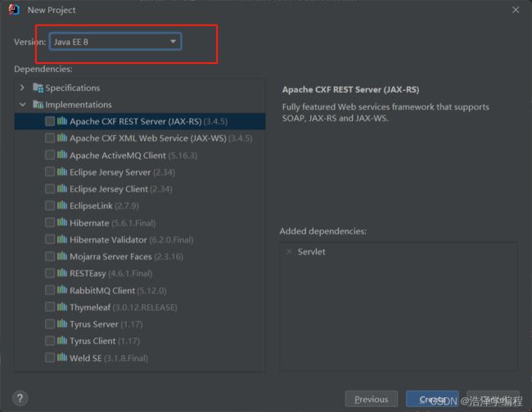The image size is (532, 412).
Task: Tick the RabbitMQ Client checkbox
Action: click(x=50, y=290)
